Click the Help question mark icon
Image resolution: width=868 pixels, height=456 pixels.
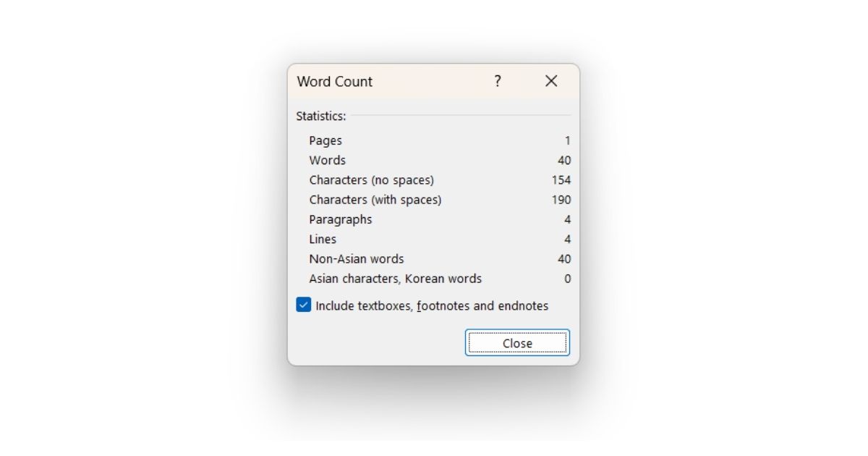click(497, 82)
